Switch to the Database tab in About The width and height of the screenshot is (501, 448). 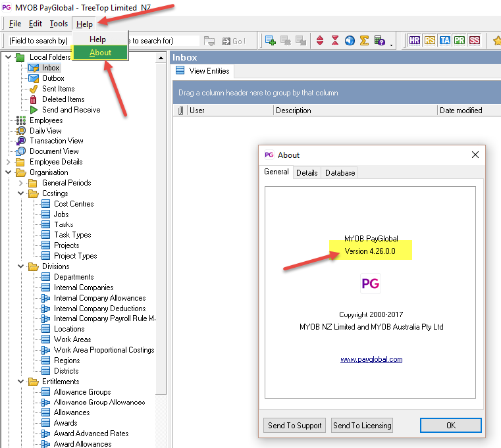[340, 173]
